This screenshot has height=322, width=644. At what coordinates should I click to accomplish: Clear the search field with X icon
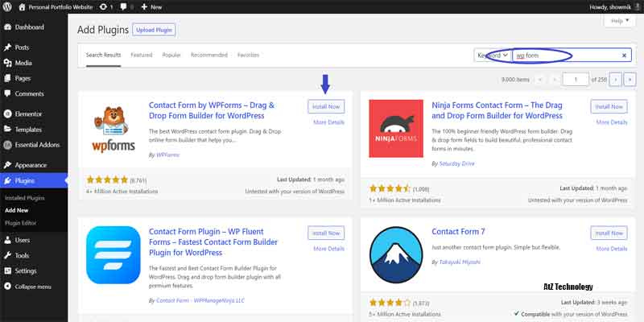pos(624,55)
